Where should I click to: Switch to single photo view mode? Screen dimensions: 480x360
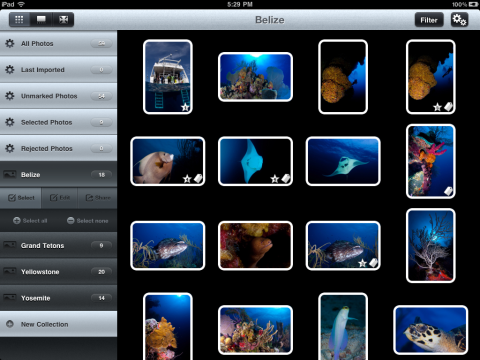pyautogui.click(x=41, y=20)
